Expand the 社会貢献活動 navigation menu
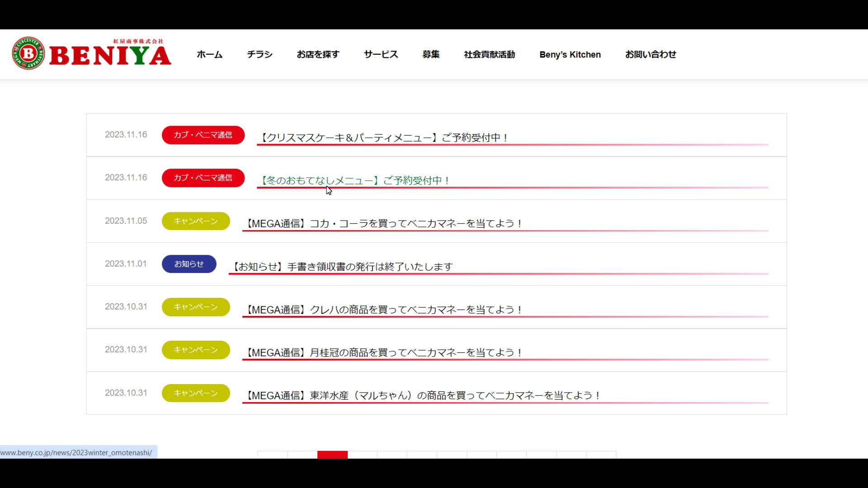The width and height of the screenshot is (868, 488). pos(489,55)
